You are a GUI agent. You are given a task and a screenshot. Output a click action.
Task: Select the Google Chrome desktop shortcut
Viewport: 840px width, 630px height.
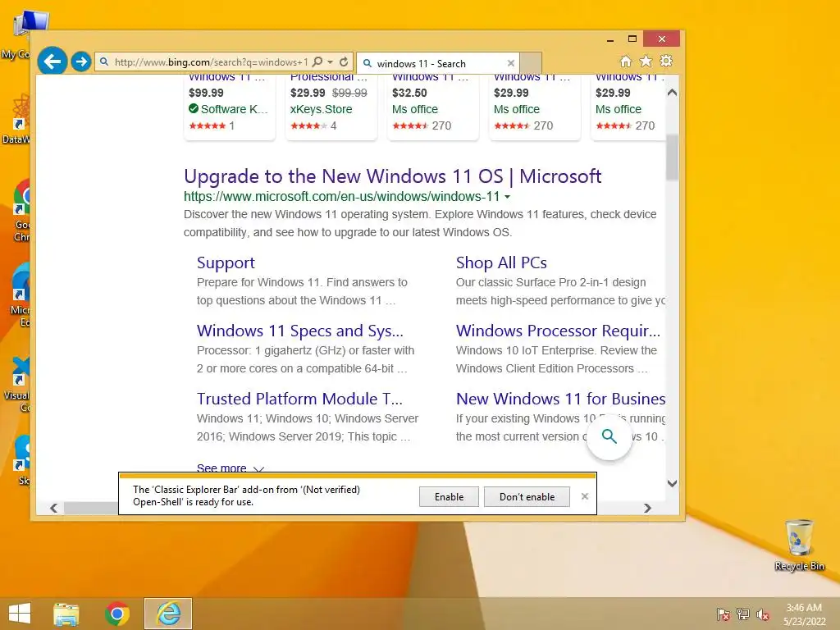(22, 211)
